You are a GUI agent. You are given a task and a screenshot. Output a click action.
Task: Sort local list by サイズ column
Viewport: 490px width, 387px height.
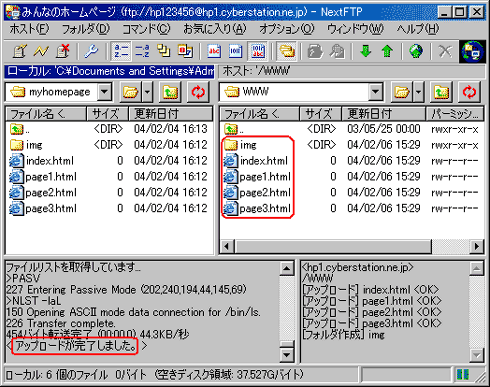(x=107, y=114)
